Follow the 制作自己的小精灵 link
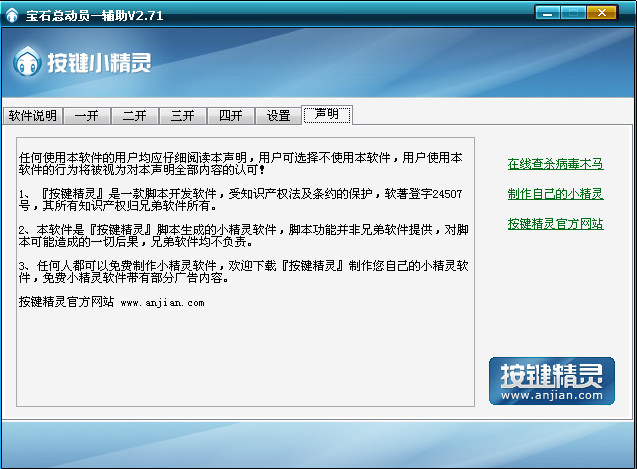 pyautogui.click(x=555, y=194)
